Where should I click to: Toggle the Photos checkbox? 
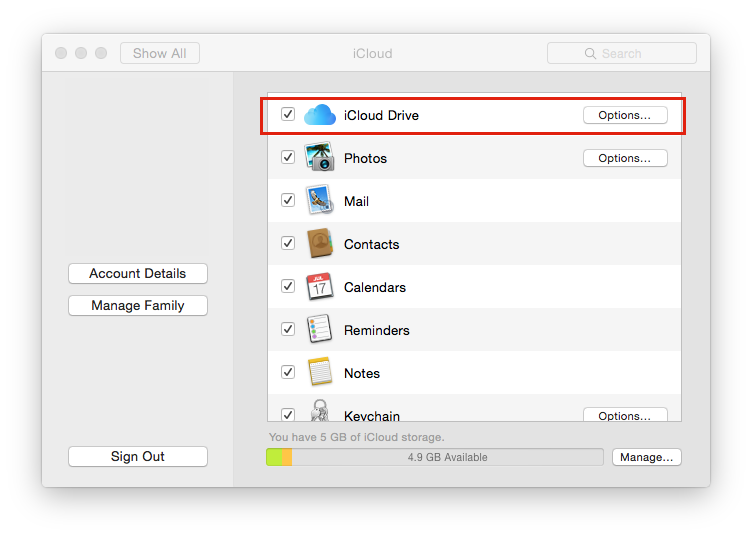(288, 157)
